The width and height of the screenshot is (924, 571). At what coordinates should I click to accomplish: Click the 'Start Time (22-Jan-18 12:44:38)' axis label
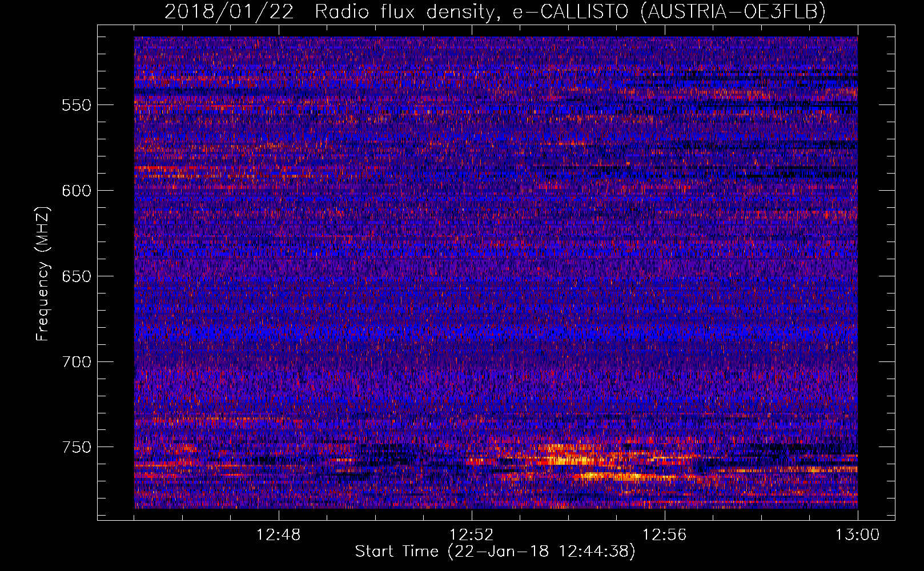pos(495,552)
